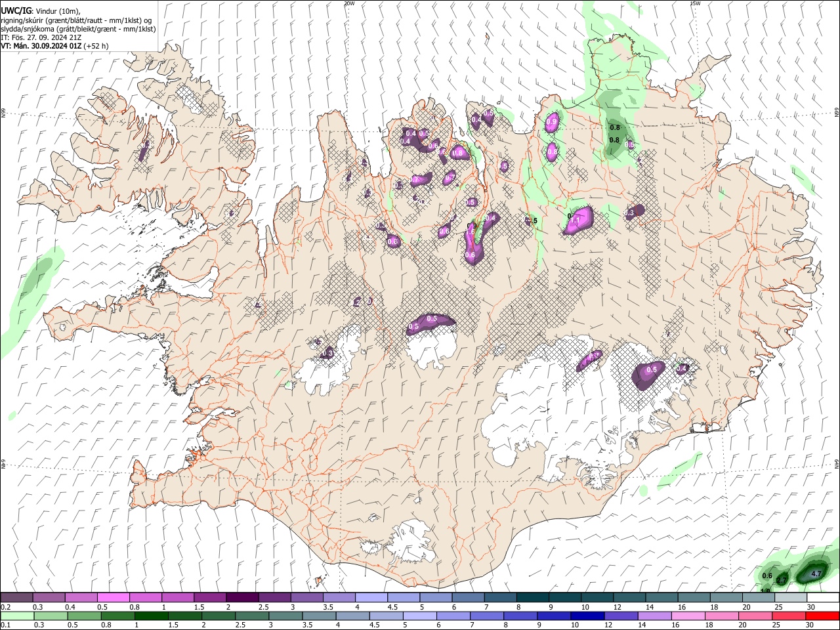Pick the darkest purple swatch between 2 and 2.5
The image size is (840, 630).
pos(242,598)
